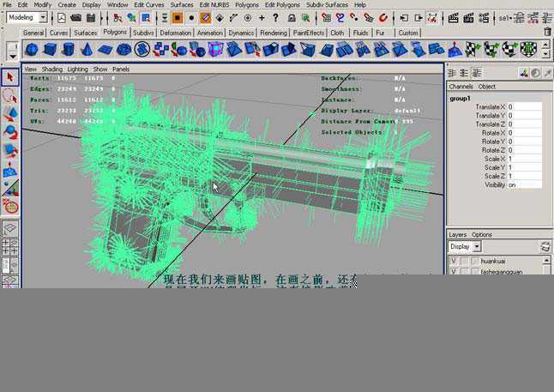The width and height of the screenshot is (554, 392).
Task: Create a polygon torus from the shelf
Action: (x=123, y=49)
